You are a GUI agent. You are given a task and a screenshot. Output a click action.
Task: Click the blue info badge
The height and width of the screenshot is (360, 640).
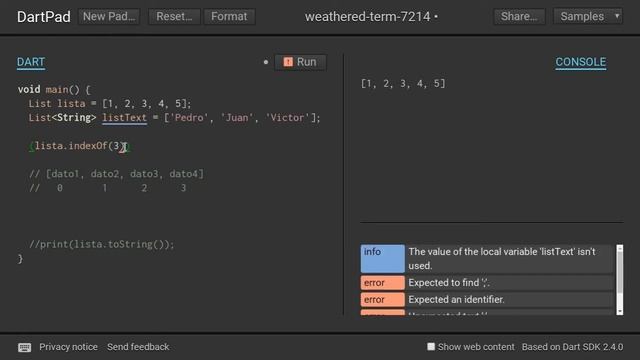pyautogui.click(x=382, y=259)
